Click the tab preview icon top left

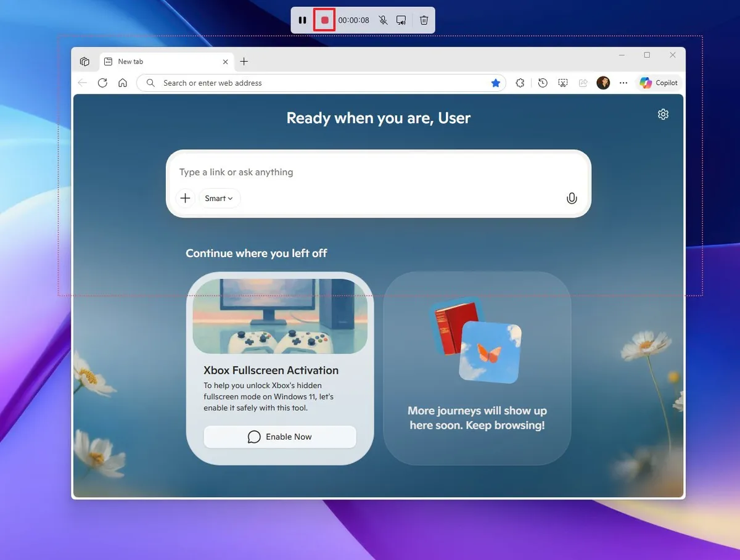(84, 61)
